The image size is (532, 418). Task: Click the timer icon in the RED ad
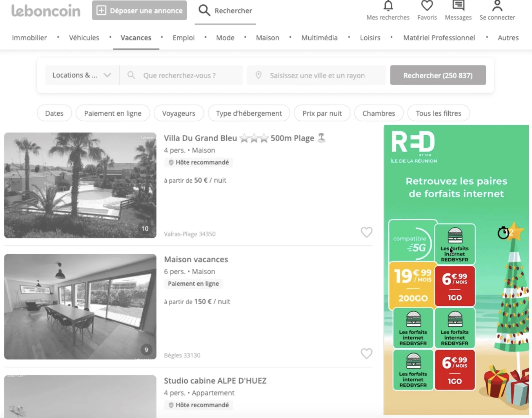click(x=503, y=233)
